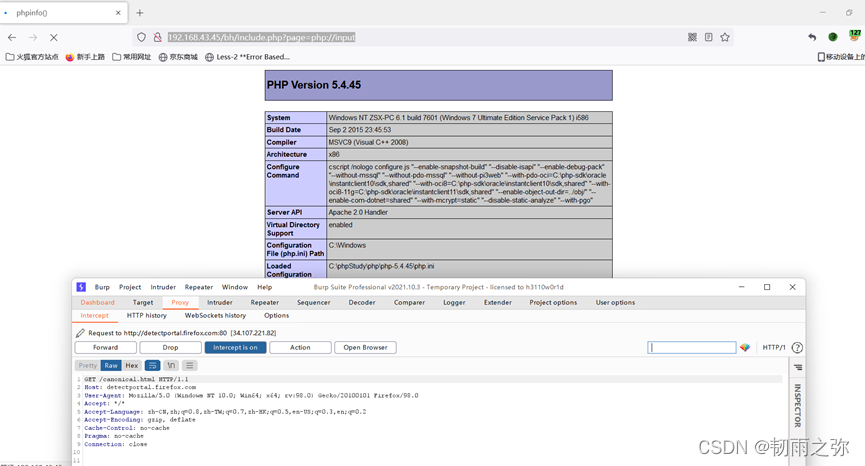Switch to the Target tab
The width and height of the screenshot is (865, 466).
tap(143, 302)
